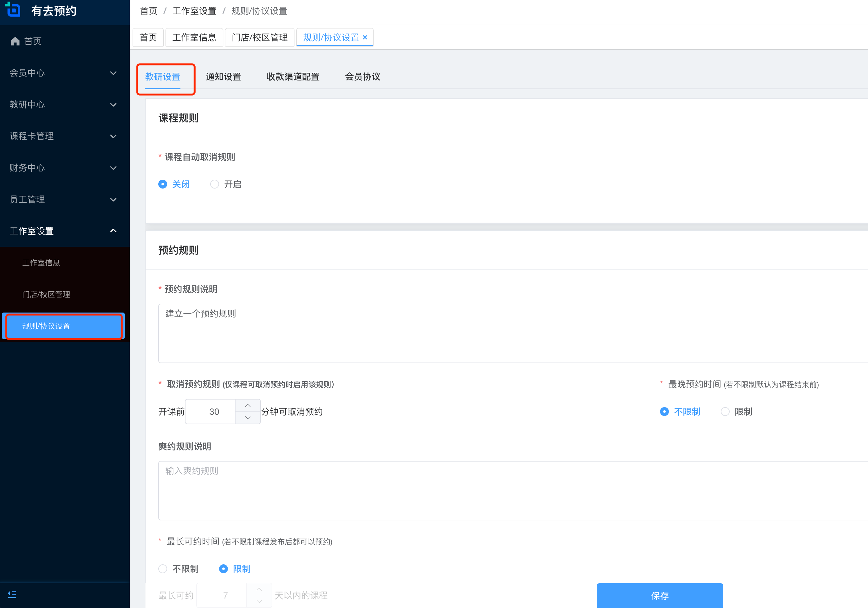Screen dimensions: 868x608
Task: Select 关闭 for 课程自动取消规则
Action: click(x=174, y=184)
